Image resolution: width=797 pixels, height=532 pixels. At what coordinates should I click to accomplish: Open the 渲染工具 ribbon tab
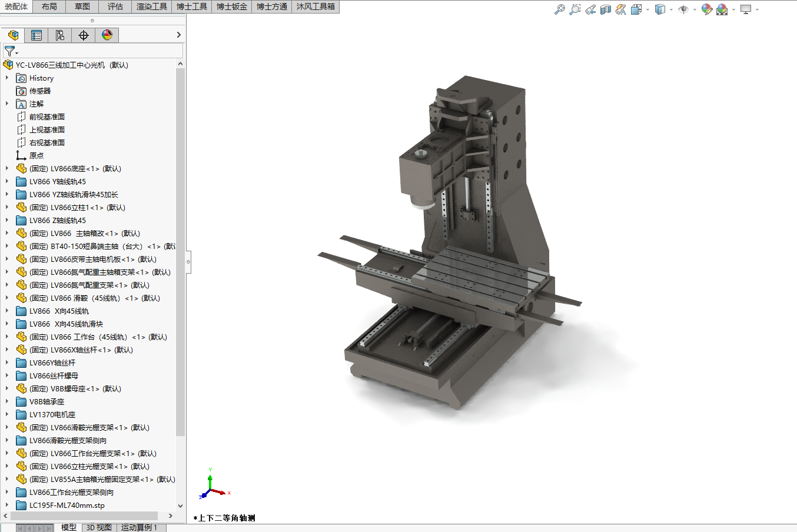[x=152, y=6]
